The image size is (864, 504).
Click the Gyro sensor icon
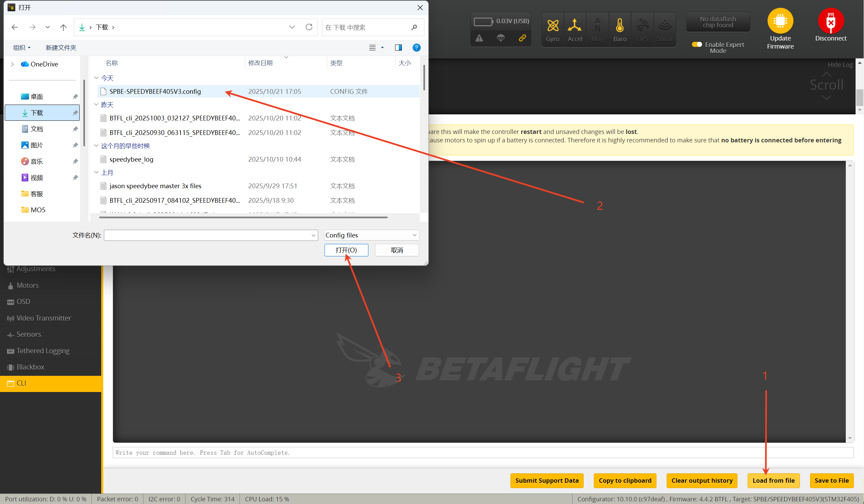552,26
